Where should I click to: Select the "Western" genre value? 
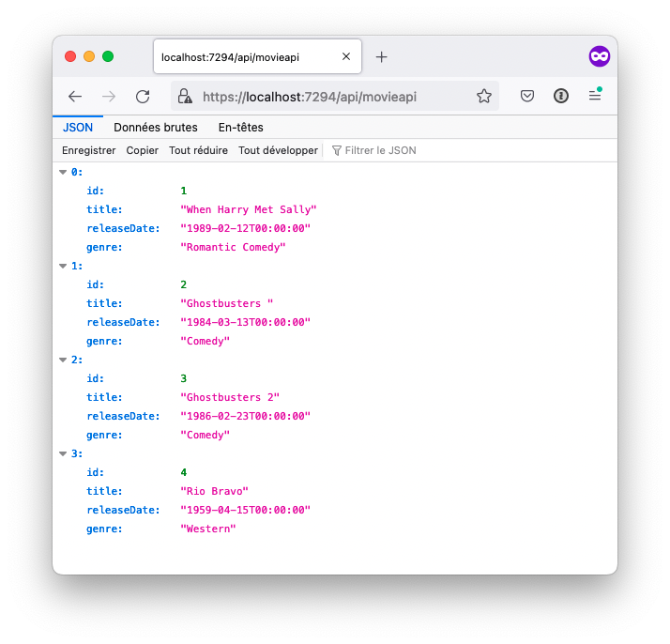pyautogui.click(x=208, y=529)
